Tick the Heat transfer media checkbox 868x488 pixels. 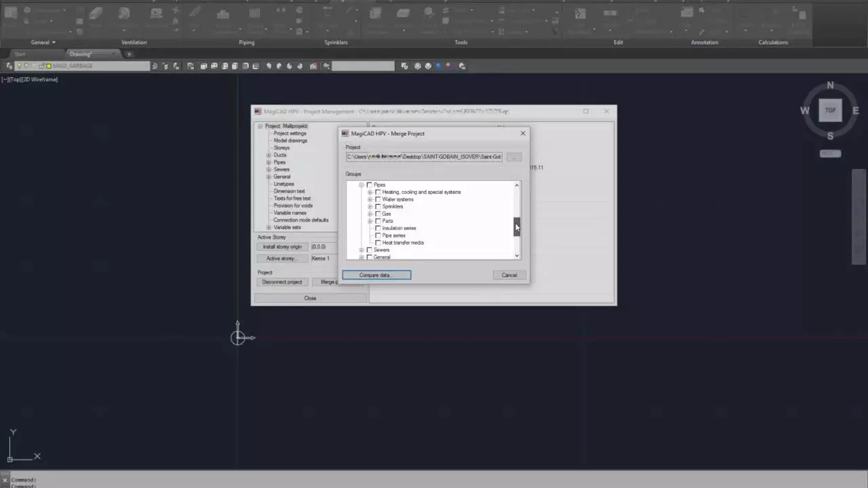pos(378,243)
